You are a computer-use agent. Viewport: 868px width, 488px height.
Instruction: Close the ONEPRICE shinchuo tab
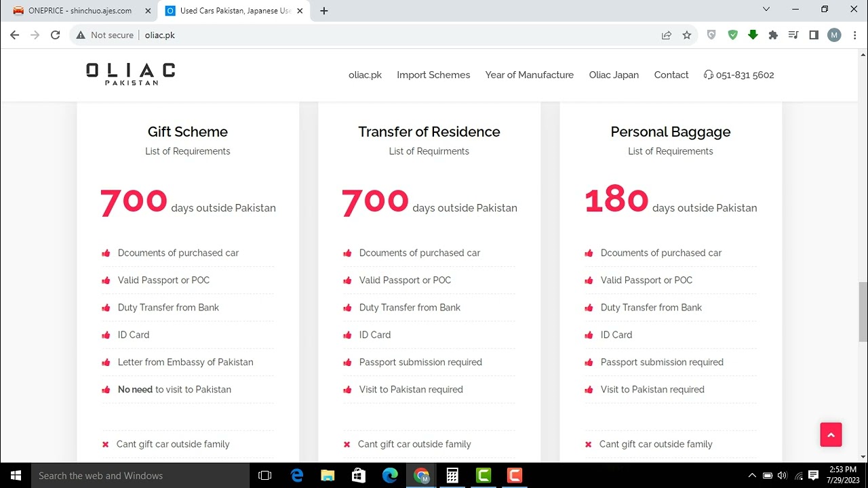(148, 11)
